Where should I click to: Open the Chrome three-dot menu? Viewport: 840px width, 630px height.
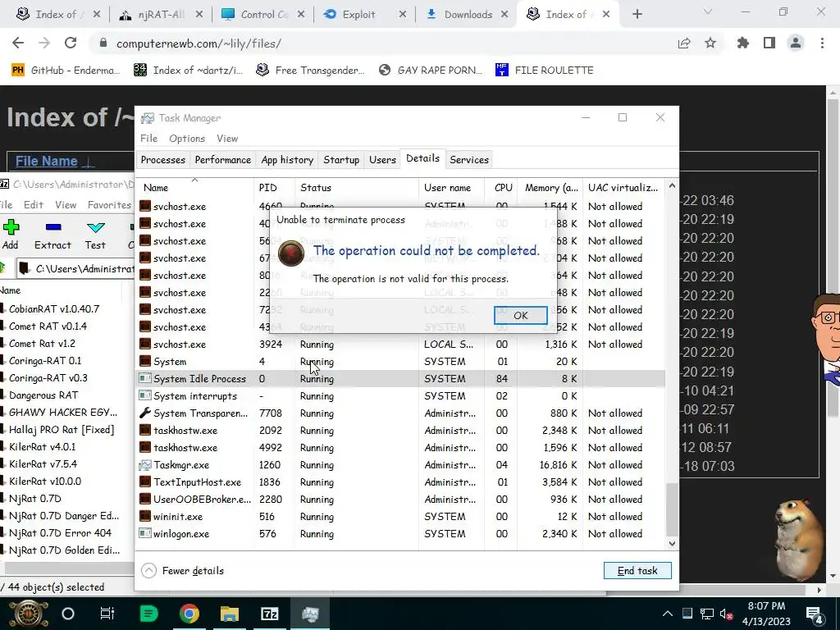[822, 43]
